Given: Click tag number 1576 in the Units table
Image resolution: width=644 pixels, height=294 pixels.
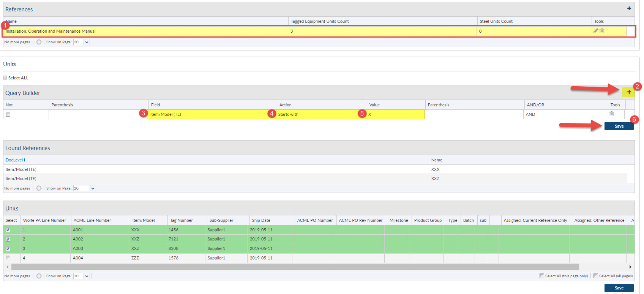Looking at the screenshot, I should [x=174, y=258].
